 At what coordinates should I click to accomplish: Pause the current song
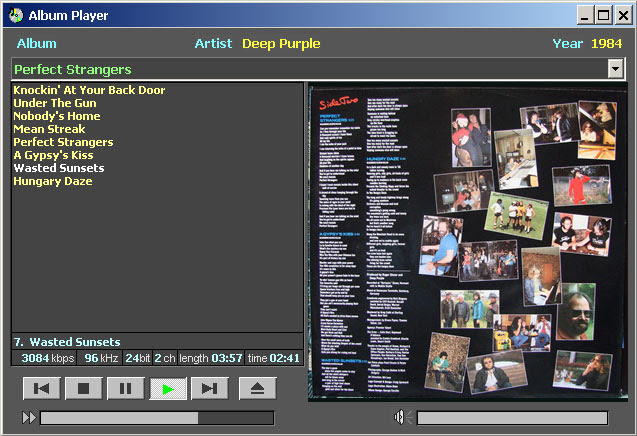point(126,388)
